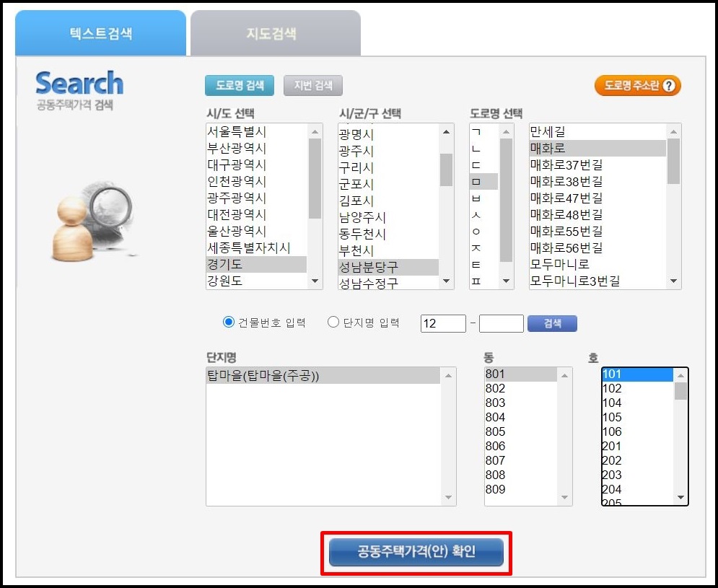This screenshot has width=718, height=588.
Task: Choose 광주광역시 in 시/도 list
Action: [256, 198]
